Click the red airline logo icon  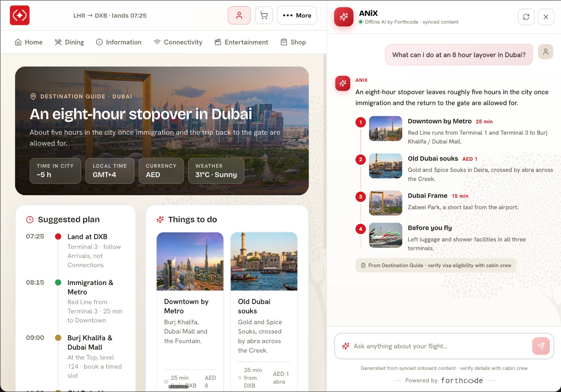20,16
